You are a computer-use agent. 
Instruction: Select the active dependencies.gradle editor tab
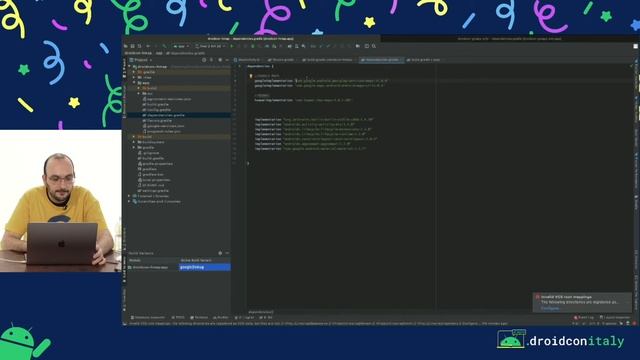coord(381,60)
